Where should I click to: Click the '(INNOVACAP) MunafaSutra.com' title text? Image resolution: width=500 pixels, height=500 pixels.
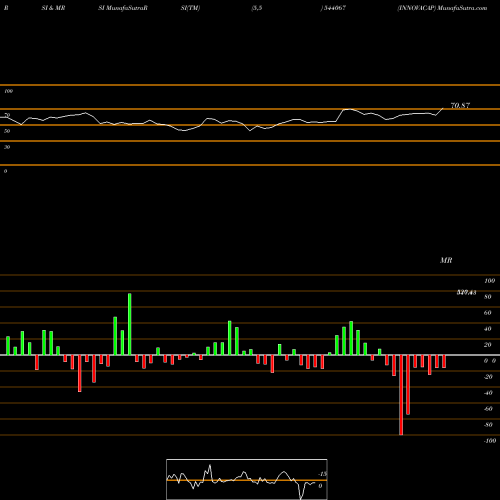tap(442, 8)
